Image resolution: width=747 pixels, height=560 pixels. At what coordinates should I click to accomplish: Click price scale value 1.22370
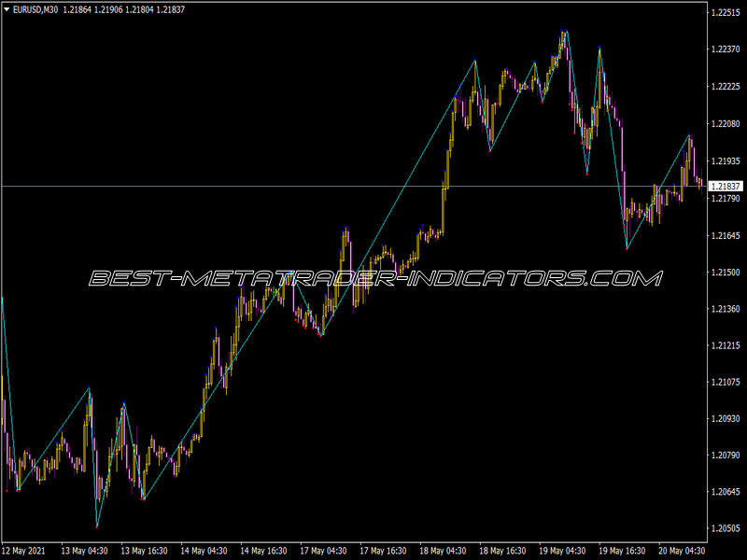click(x=726, y=49)
